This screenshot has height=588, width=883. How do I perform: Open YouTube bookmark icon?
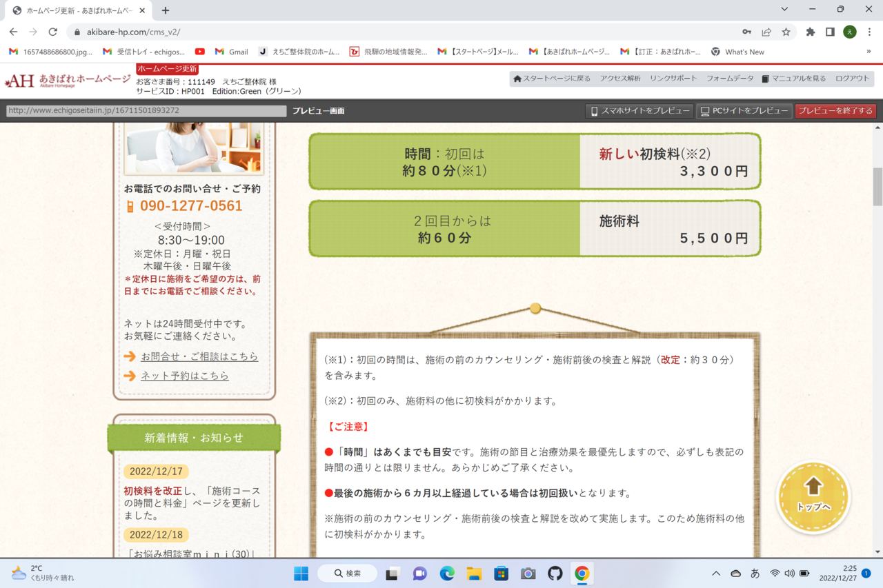pos(200,52)
